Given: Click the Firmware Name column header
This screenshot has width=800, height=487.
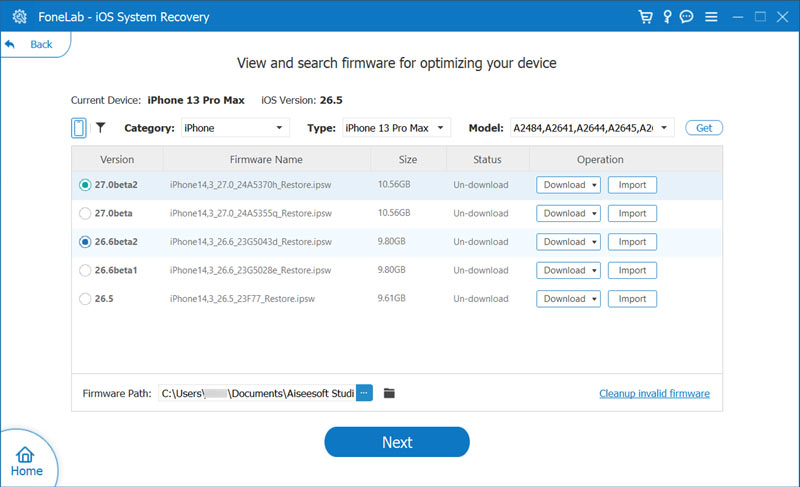Looking at the screenshot, I should [266, 159].
